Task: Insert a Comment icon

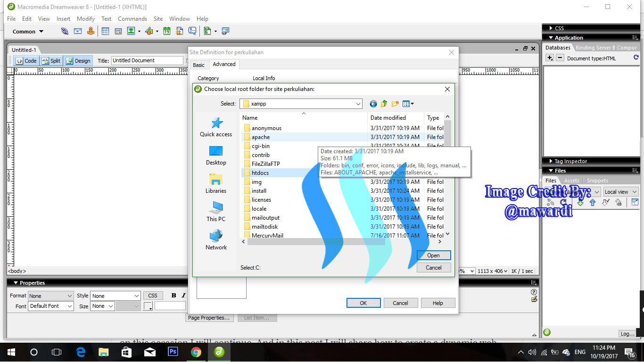Action: 192,31
